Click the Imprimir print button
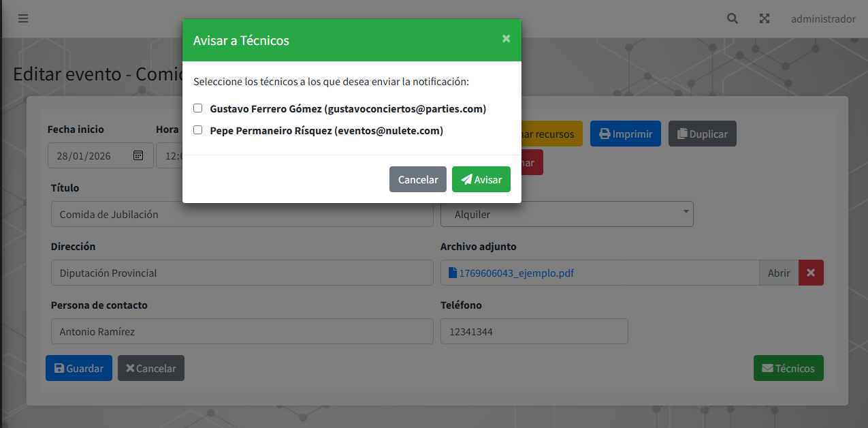This screenshot has height=428, width=868. tap(625, 134)
